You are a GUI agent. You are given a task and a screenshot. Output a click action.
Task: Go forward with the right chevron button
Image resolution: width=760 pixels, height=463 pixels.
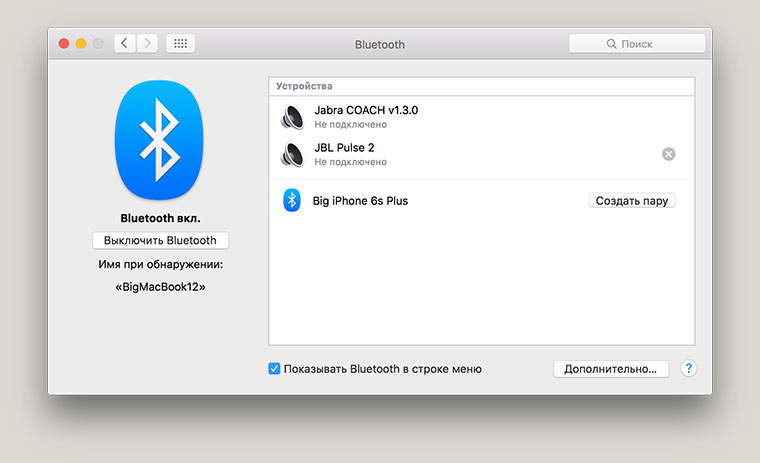coord(147,43)
